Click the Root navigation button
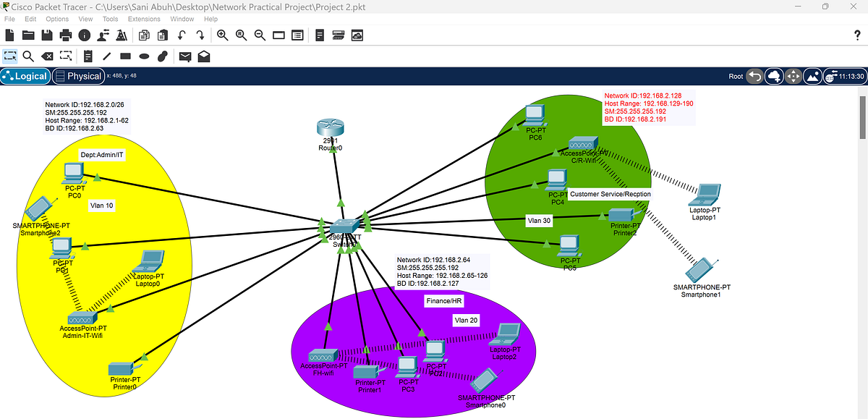Viewport: 868px width, 419px height. [735, 75]
